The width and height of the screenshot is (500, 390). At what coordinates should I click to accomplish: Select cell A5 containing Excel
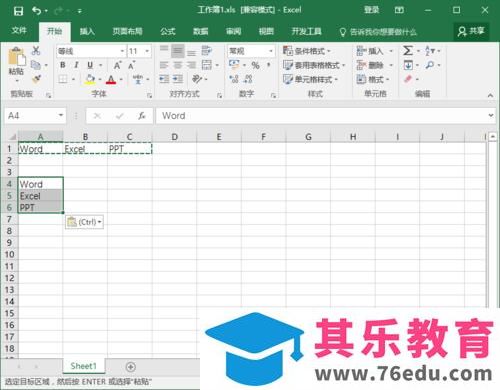pos(40,196)
